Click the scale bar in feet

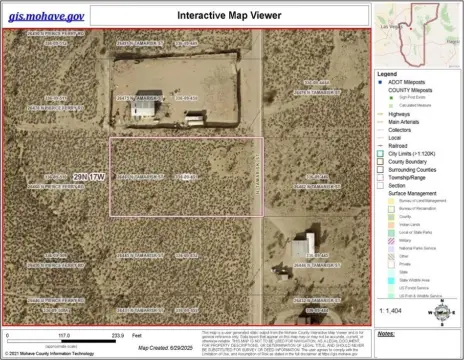click(61, 341)
